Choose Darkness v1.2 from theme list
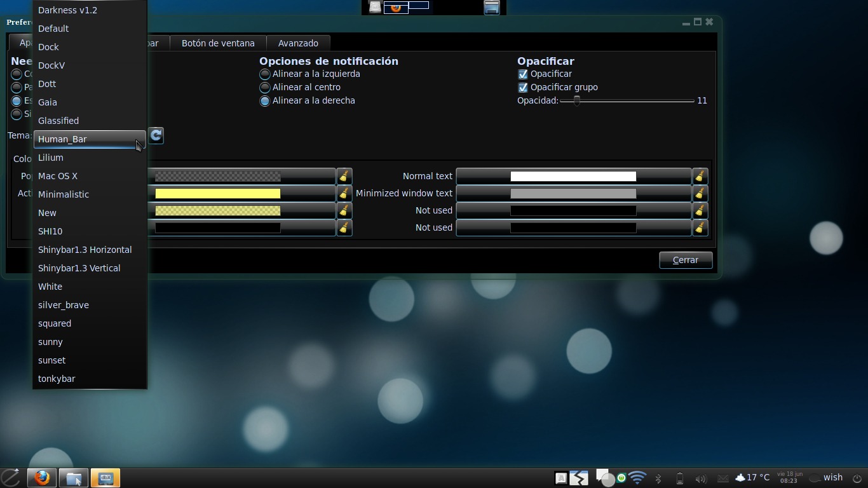The image size is (868, 488). (90, 10)
